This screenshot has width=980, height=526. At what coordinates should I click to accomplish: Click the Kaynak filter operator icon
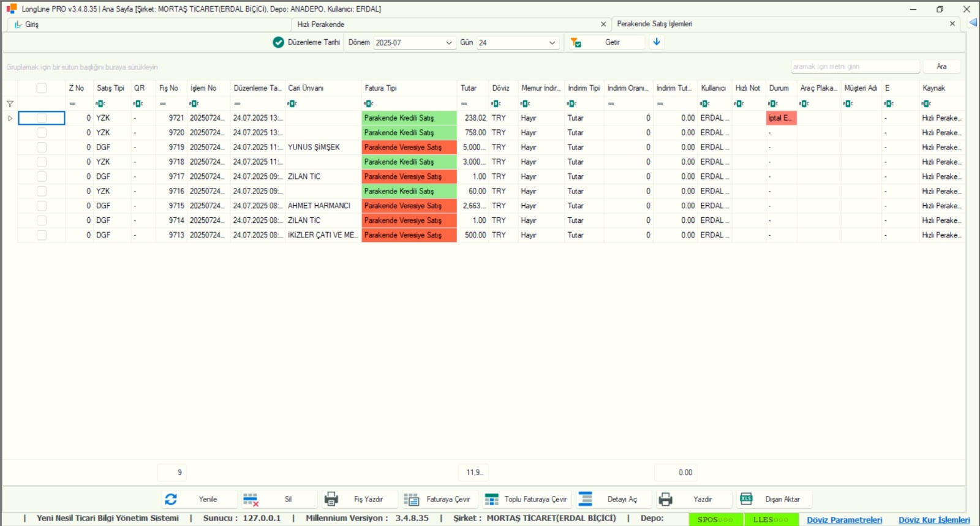point(926,103)
